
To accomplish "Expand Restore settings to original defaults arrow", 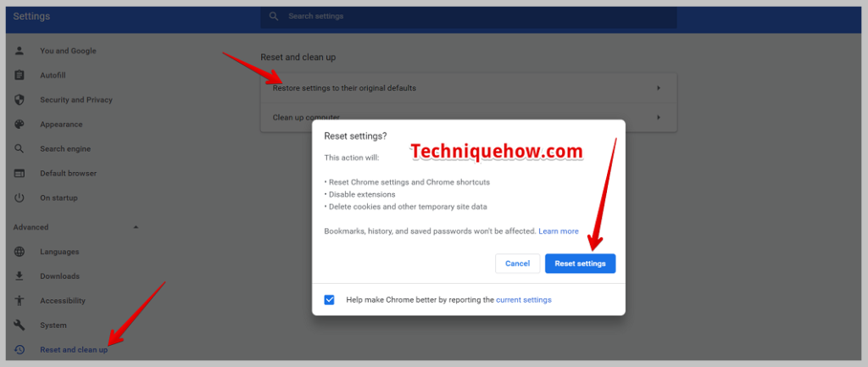I will [659, 88].
